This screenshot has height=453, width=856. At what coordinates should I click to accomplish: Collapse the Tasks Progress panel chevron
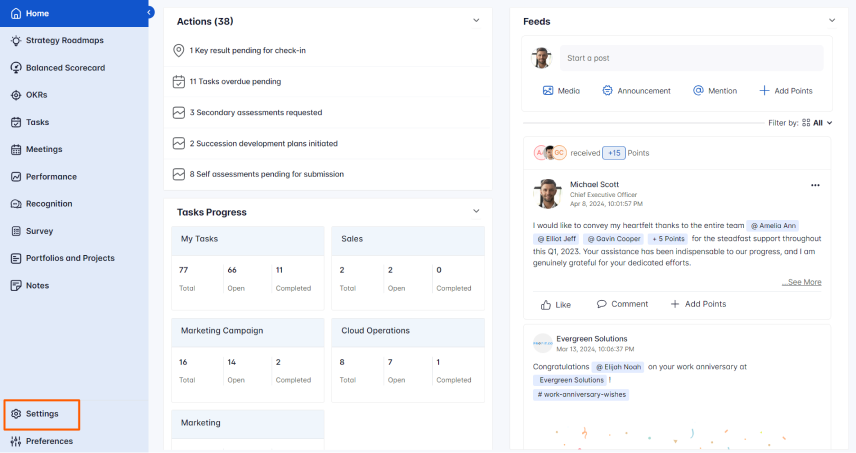pos(476,211)
